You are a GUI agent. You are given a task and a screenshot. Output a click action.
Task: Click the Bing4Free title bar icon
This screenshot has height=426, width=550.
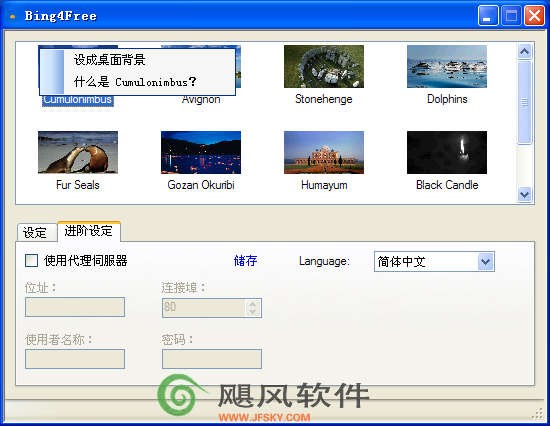(x=13, y=16)
